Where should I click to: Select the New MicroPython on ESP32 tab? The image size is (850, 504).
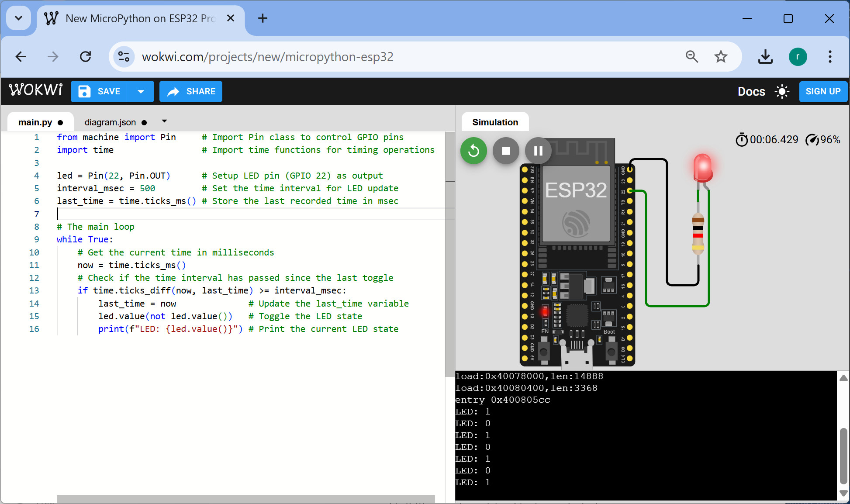140,18
